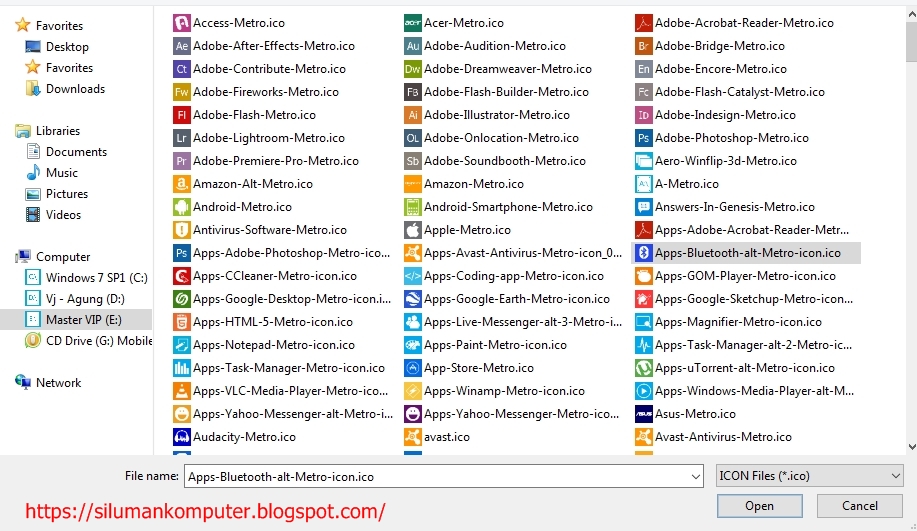Pick the Adobe-Dreamweaver-Metro.ico icon
Image resolution: width=917 pixels, height=531 pixels.
pyautogui.click(x=412, y=69)
